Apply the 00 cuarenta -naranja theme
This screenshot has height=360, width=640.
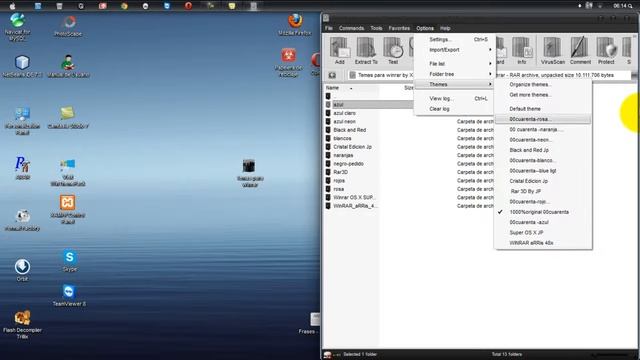(x=542, y=129)
